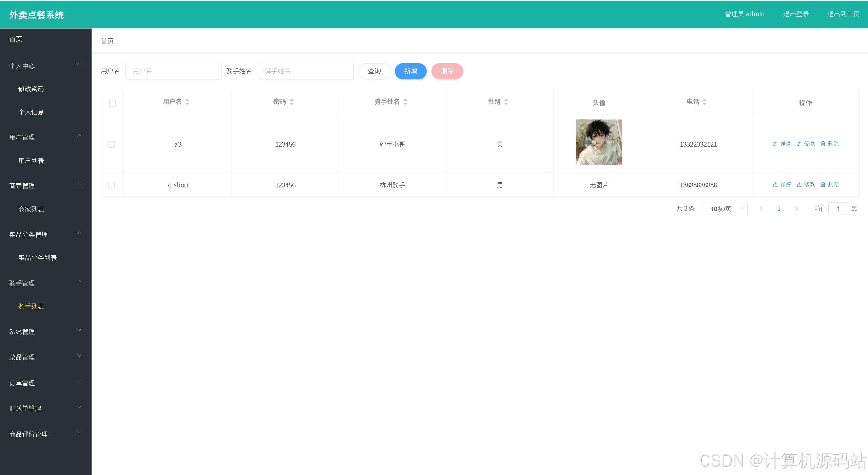This screenshot has width=868, height=475.
Task: Click the blue 新增 button
Action: 410,71
